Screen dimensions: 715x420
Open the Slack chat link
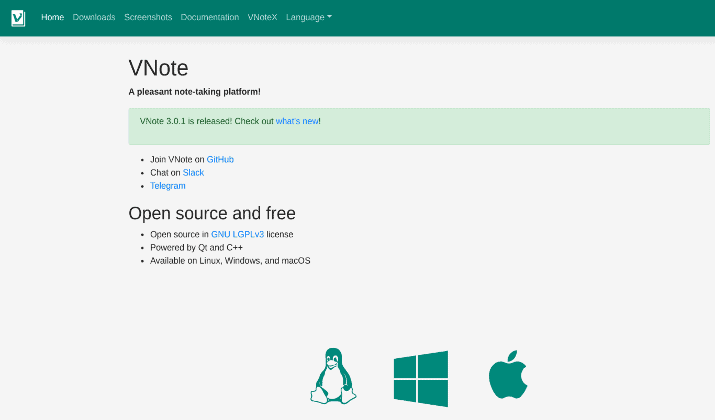[193, 173]
